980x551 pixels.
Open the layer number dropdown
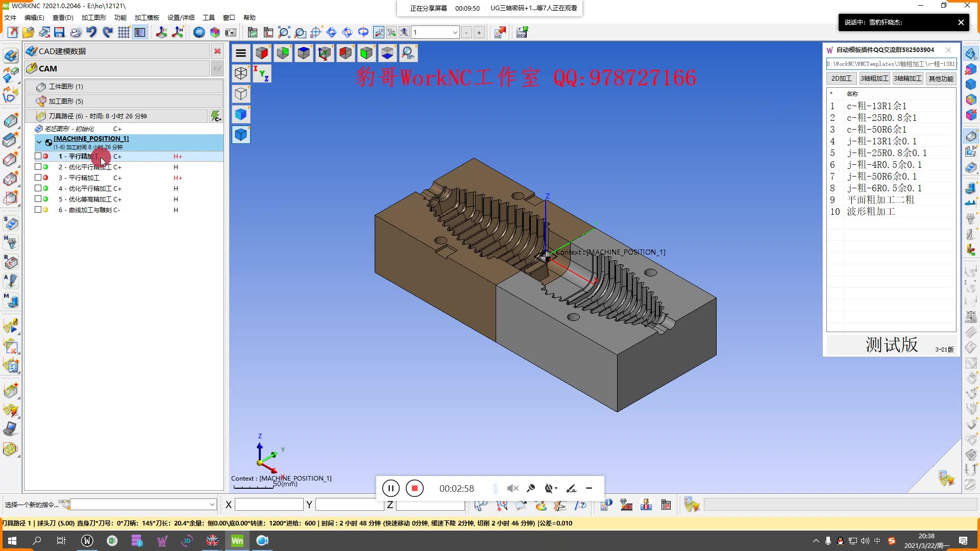(x=455, y=33)
